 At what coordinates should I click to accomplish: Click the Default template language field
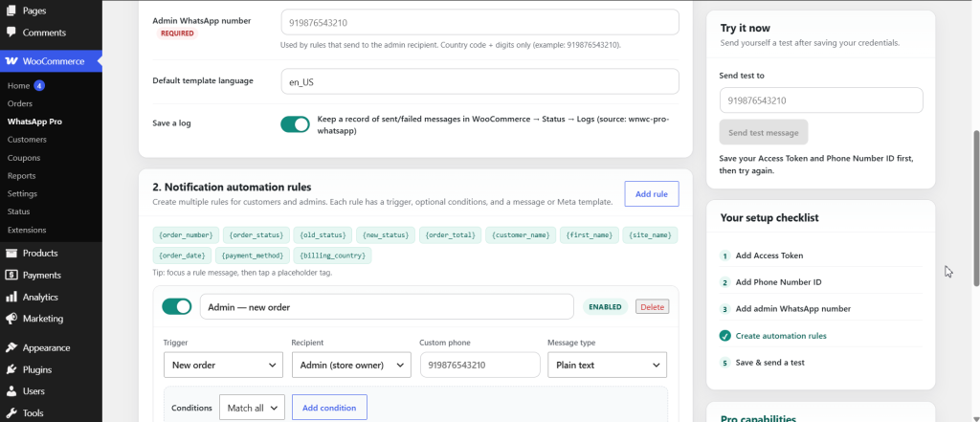480,81
